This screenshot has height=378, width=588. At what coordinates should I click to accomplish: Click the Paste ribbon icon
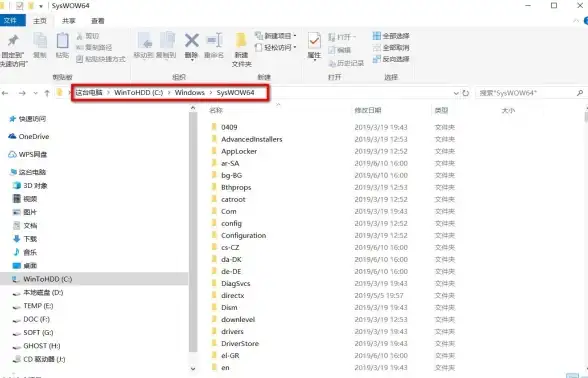click(62, 40)
